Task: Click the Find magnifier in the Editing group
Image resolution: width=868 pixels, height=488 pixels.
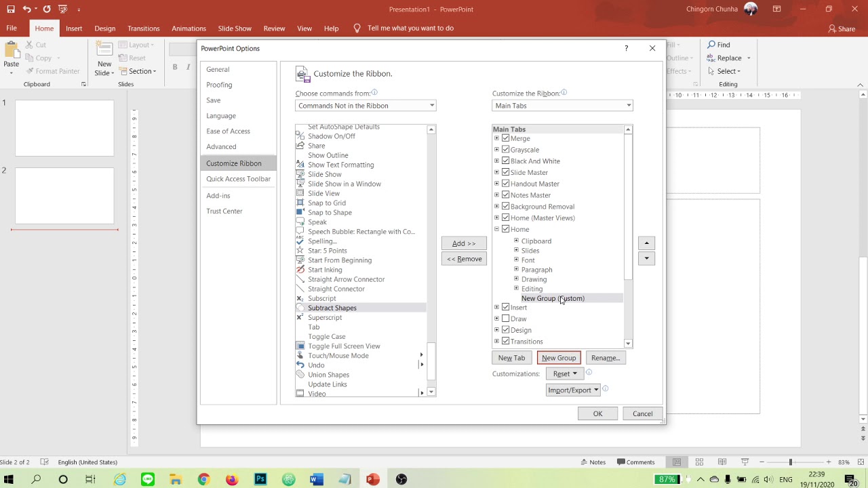Action: 711,45
